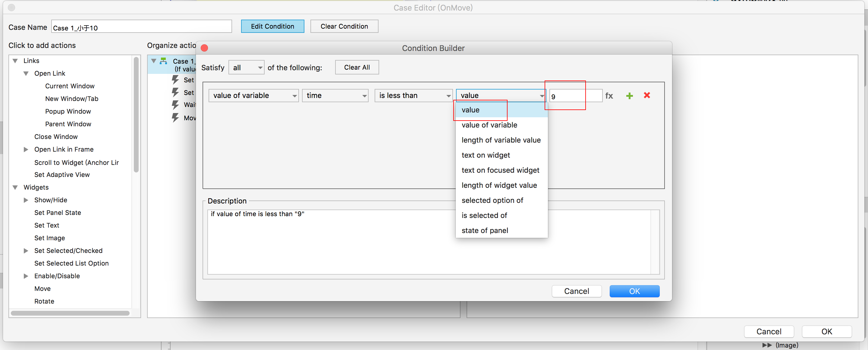
Task: Click OK in the Condition Builder
Action: click(x=634, y=291)
